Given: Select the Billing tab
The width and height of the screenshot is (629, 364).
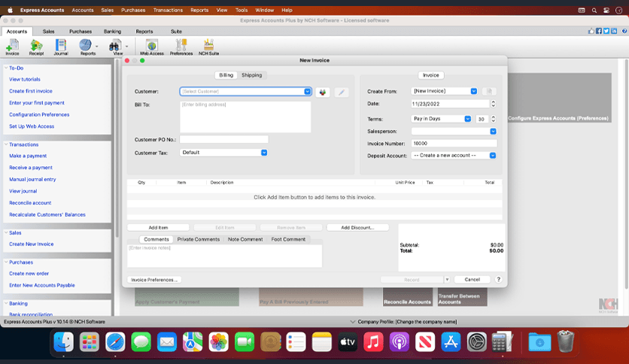Looking at the screenshot, I should tap(226, 75).
